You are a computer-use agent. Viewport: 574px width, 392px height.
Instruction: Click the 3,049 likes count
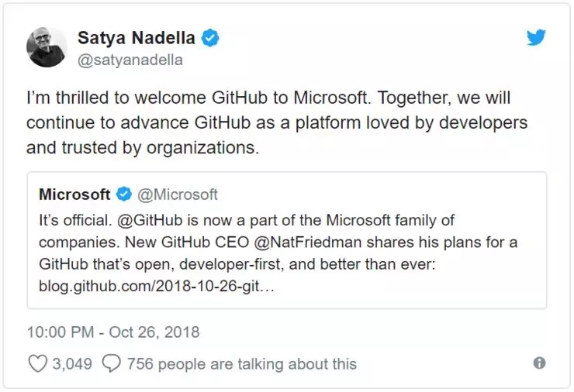(x=72, y=364)
